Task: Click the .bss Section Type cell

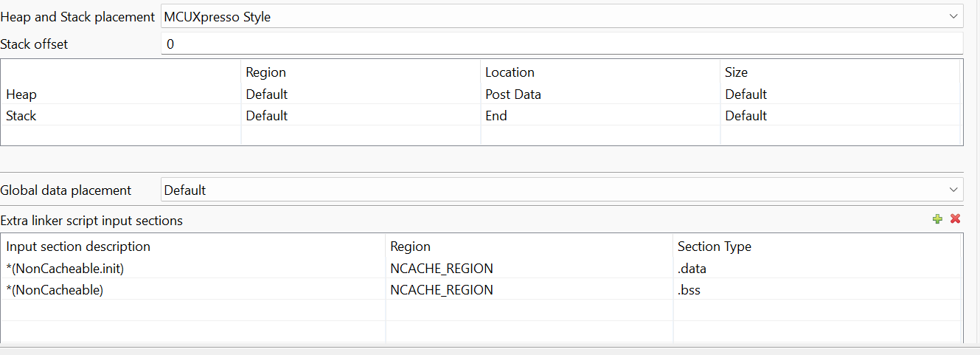Action: (x=689, y=290)
